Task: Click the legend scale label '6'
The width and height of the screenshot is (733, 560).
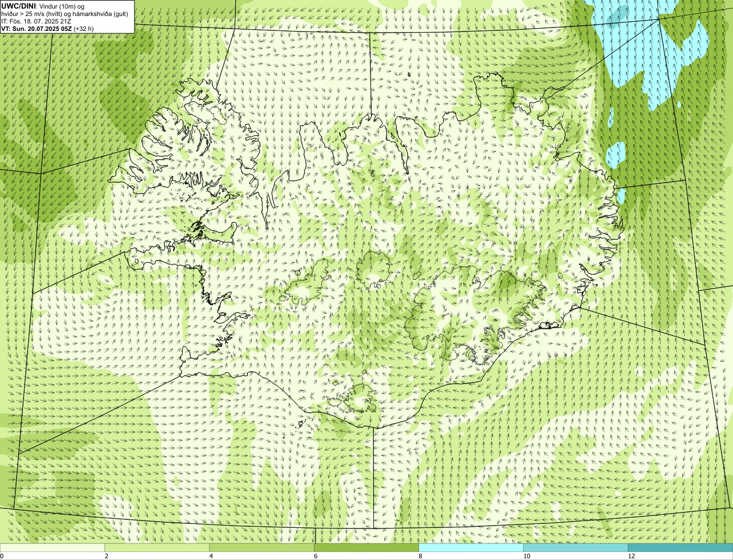Action: [x=316, y=556]
